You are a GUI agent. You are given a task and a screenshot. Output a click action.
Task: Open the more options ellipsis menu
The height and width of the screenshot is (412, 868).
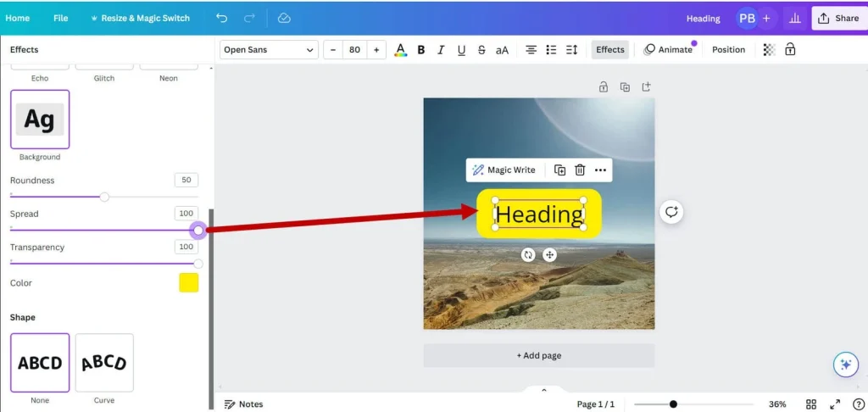[600, 170]
